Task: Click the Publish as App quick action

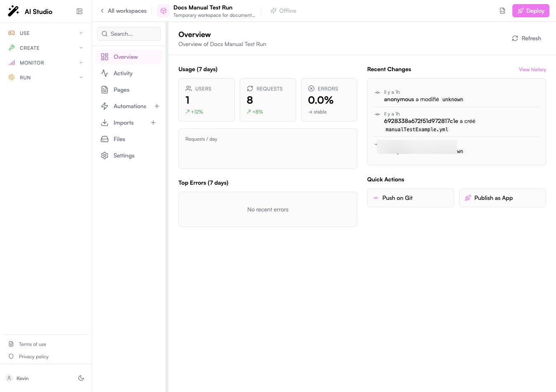Action: tap(502, 198)
